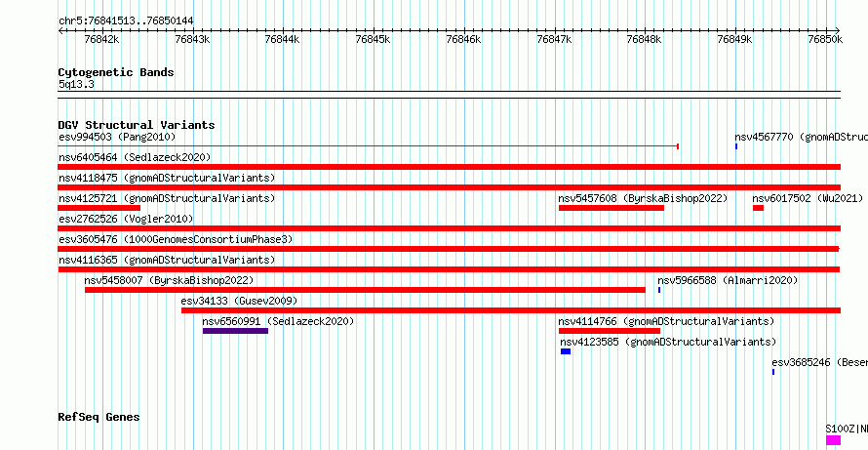Click the tiny blue bar under nsv5966588
This screenshot has height=450, width=868.
[x=659, y=290]
